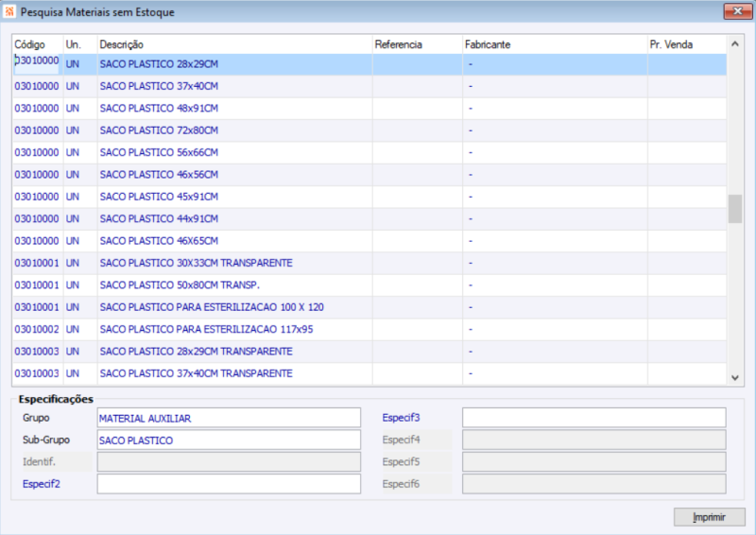Click the disabled Especif4 field
Screen dimensions: 756x535
coord(594,440)
